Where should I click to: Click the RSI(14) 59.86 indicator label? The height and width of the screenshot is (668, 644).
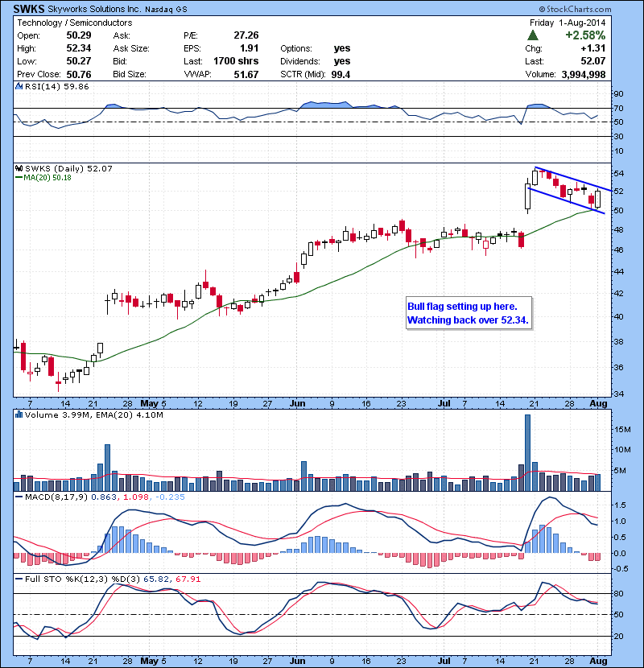(x=57, y=86)
